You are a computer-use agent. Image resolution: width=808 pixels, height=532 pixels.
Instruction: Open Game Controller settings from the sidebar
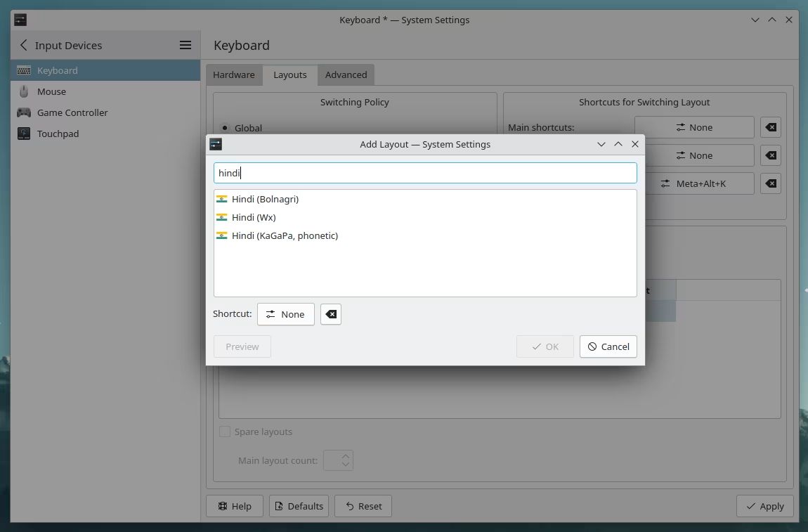[74, 112]
